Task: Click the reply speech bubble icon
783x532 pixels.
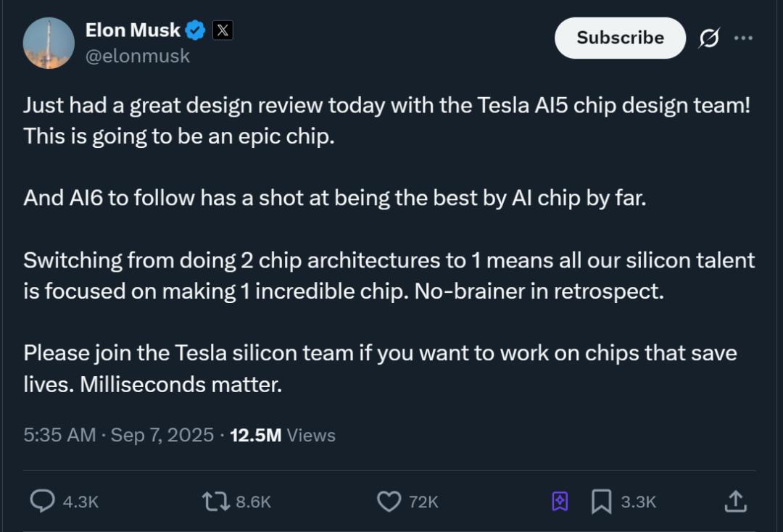Action: (43, 501)
